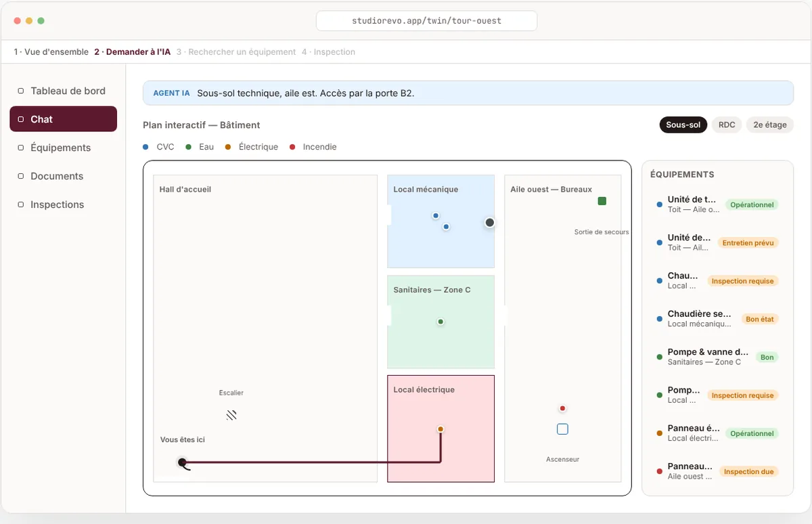This screenshot has width=812, height=524.
Task: Select the green square marker in Aile ouest
Action: pyautogui.click(x=602, y=201)
